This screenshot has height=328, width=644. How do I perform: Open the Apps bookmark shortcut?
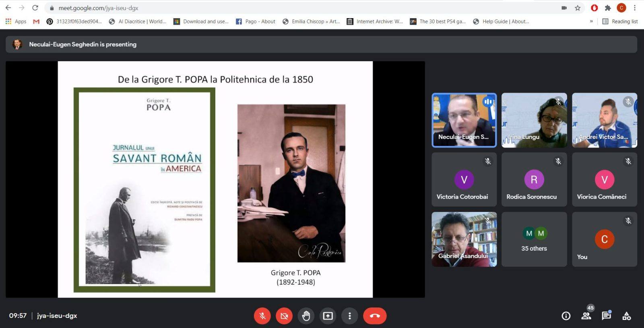point(16,21)
